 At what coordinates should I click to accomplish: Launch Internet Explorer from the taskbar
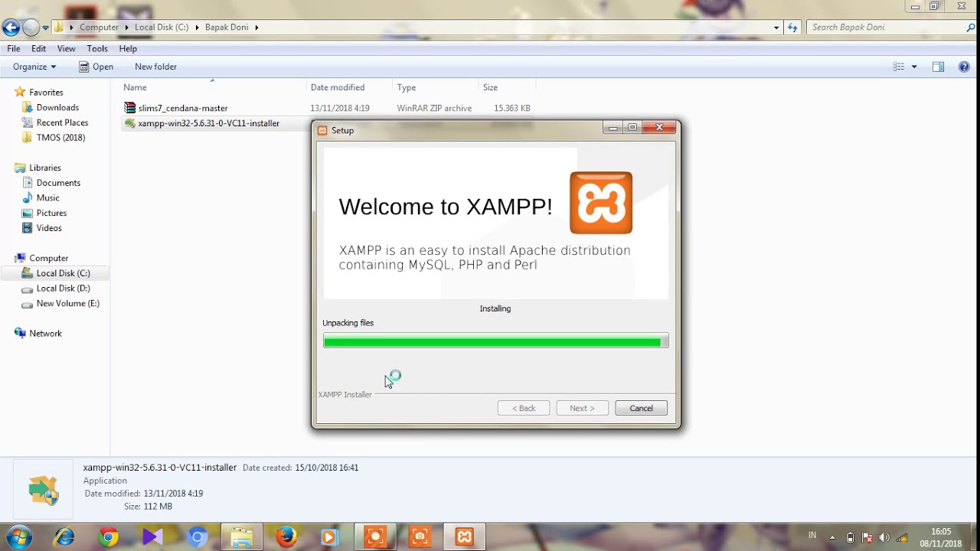coord(64,537)
